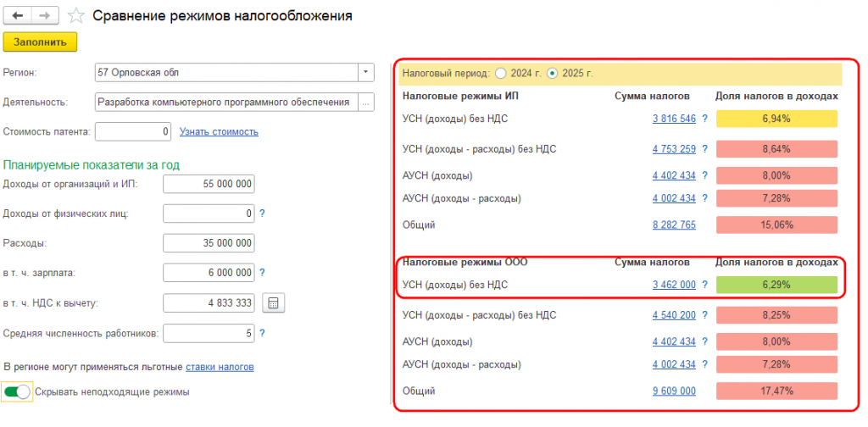Screen dimensions: 868x427
Task: Toggle Скрывать неподходящие режимы switch
Action: point(17,391)
